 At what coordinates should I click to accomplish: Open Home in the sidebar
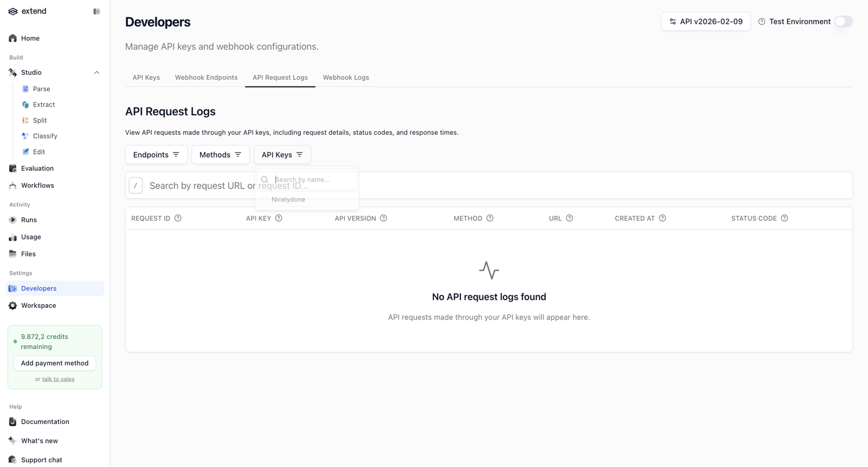click(55, 38)
